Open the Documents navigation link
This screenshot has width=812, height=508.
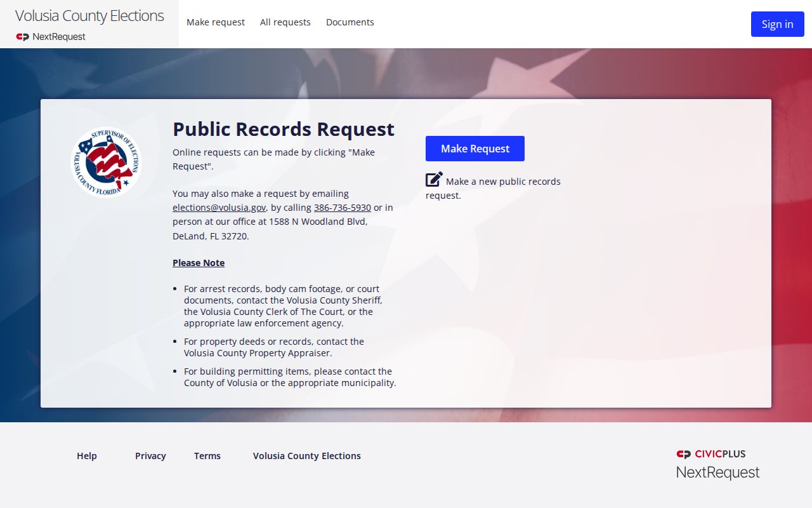[350, 22]
